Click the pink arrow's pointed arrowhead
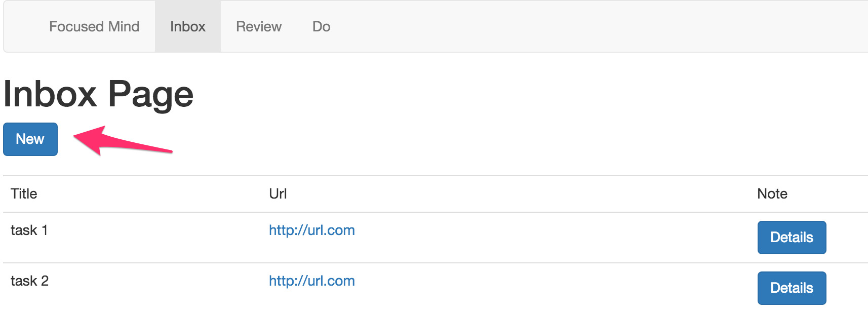The height and width of the screenshot is (313, 868). [x=78, y=136]
